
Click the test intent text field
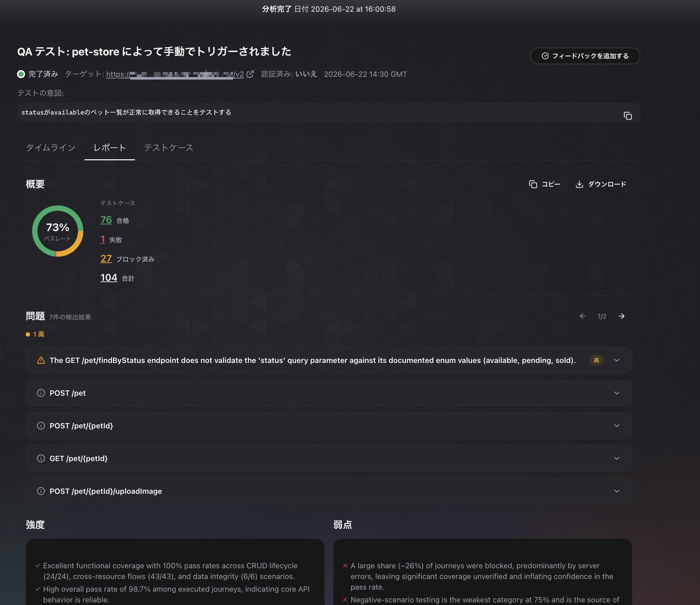point(329,113)
